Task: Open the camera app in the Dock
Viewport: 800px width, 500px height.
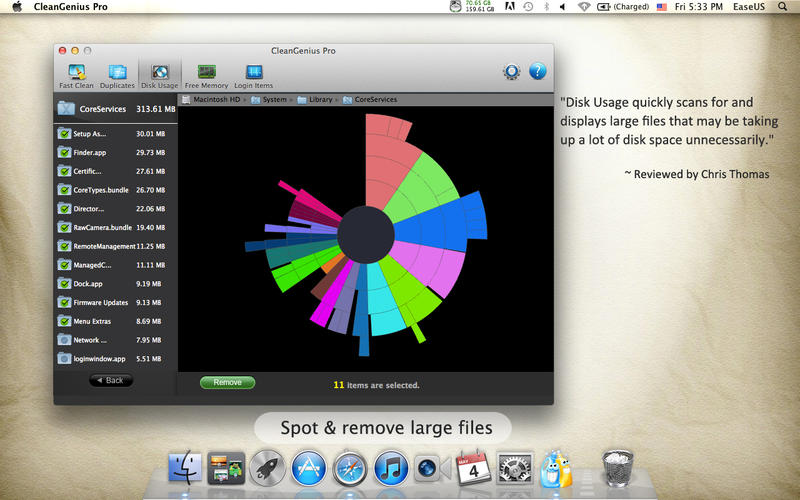Action: [x=432, y=468]
